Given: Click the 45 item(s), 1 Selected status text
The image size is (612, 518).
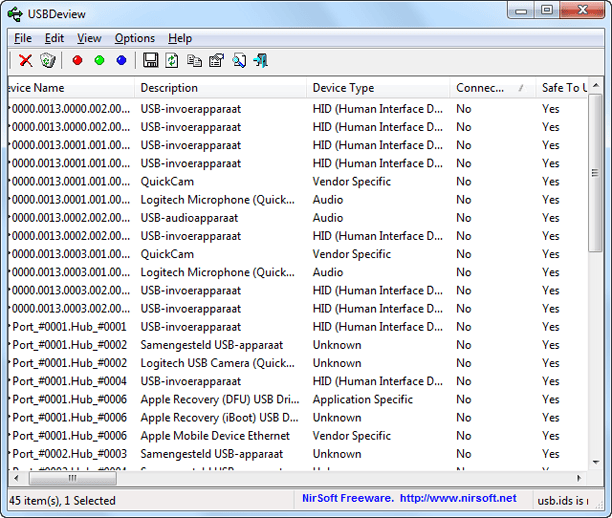Looking at the screenshot, I should coord(62,500).
